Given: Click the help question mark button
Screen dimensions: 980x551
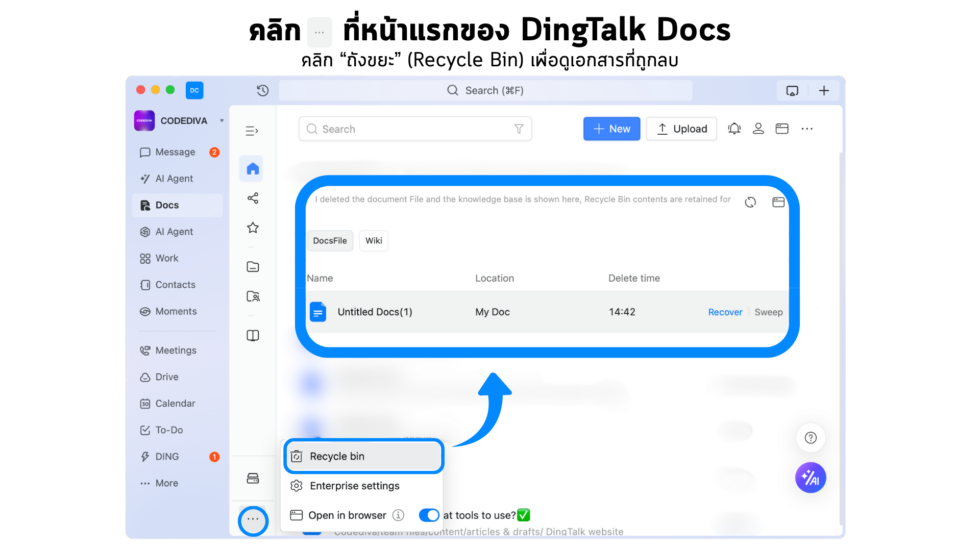Looking at the screenshot, I should click(x=810, y=438).
